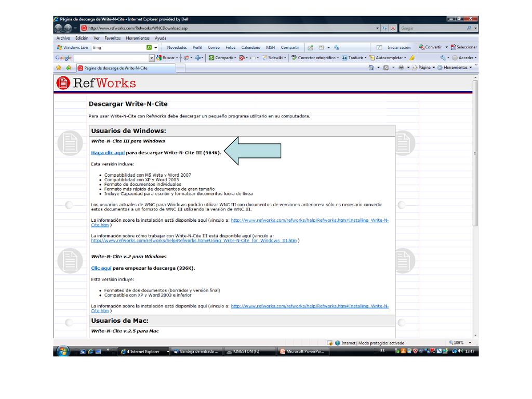
Task: Click Perfil in Windows Live toolbar
Action: pos(197,47)
